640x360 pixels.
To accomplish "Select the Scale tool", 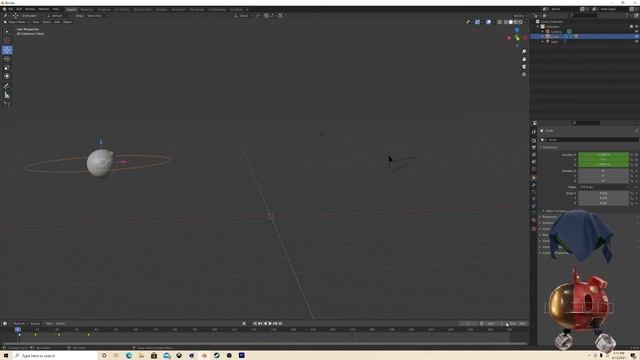I will (x=7, y=67).
